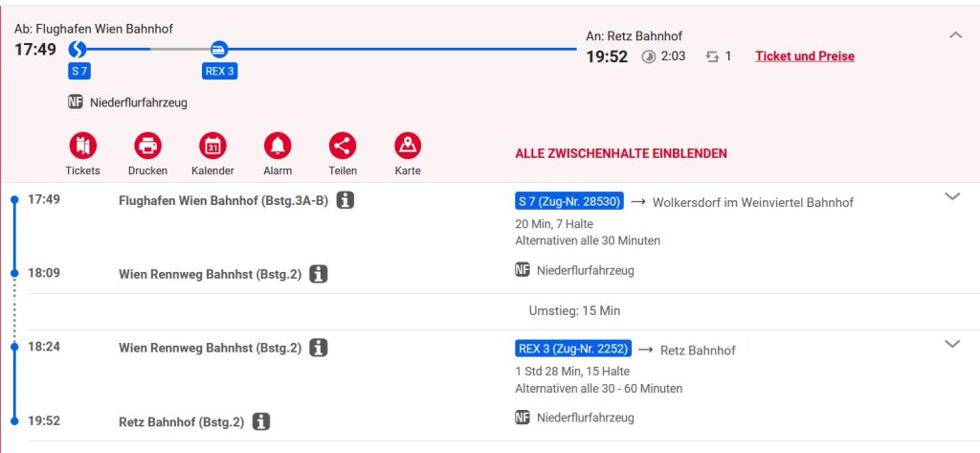Click info icon beside Retz Bahnhof (Bstg.2)
The image size is (980, 453).
pos(261,421)
